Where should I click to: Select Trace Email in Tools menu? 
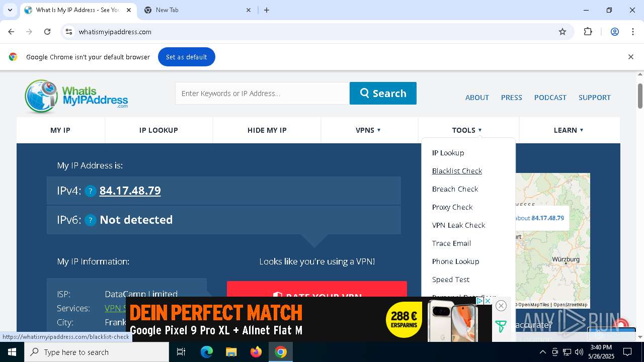451,243
